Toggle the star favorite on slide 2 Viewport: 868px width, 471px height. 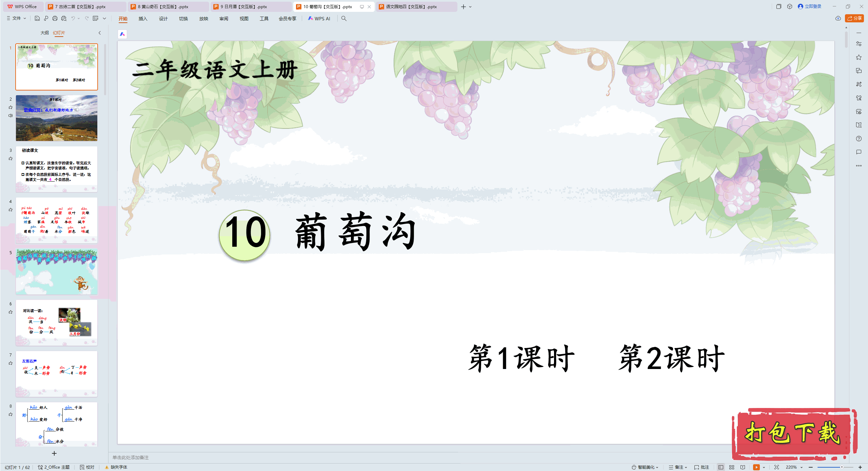click(11, 107)
